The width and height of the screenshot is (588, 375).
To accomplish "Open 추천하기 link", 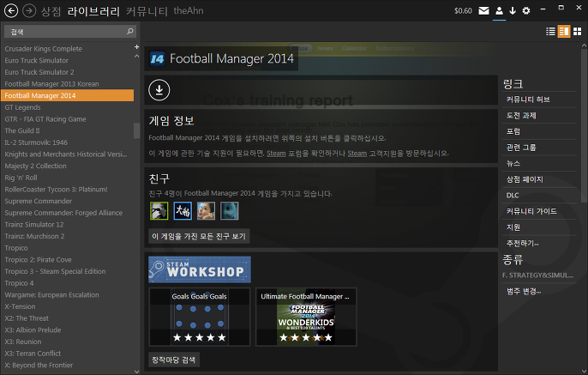I will 522,243.
